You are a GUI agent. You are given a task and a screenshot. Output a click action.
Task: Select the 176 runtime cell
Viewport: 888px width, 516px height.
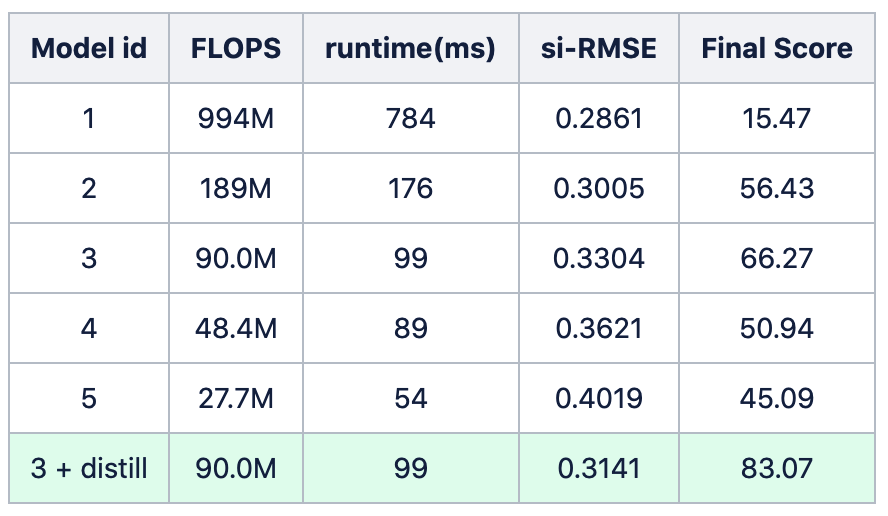pos(411,188)
